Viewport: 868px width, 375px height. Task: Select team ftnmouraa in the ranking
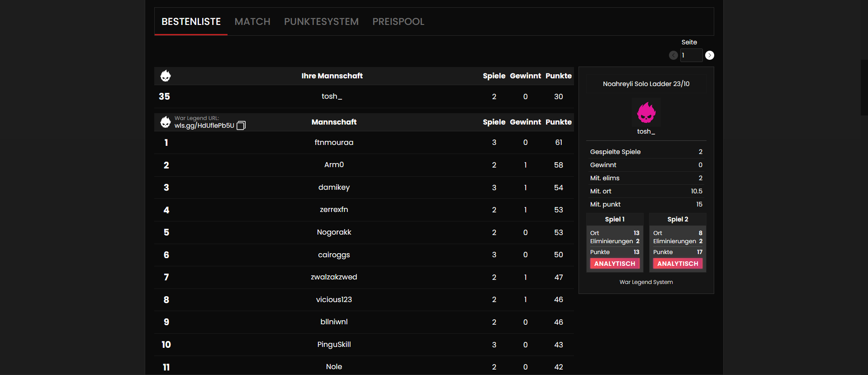coord(364,143)
